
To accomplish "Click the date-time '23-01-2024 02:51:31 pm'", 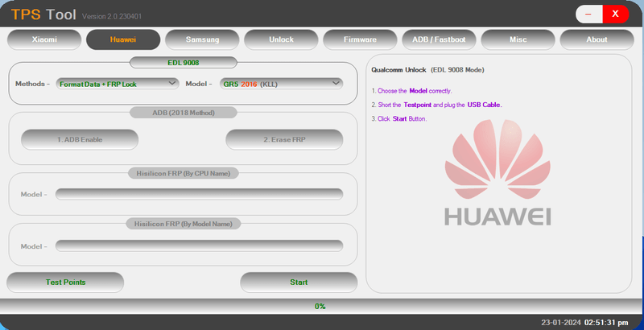I will coord(584,323).
